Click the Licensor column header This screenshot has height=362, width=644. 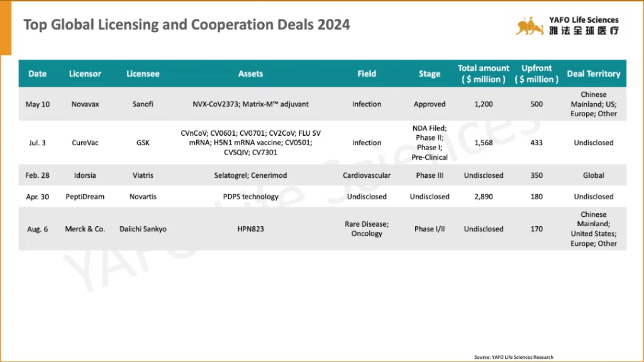click(85, 74)
